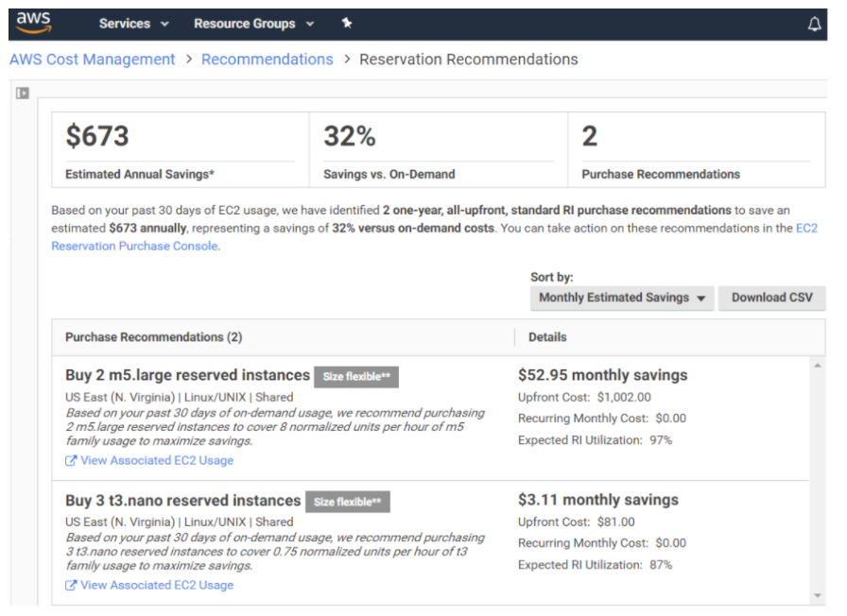Open the notifications bell
The height and width of the screenshot is (616, 847).
(x=814, y=24)
